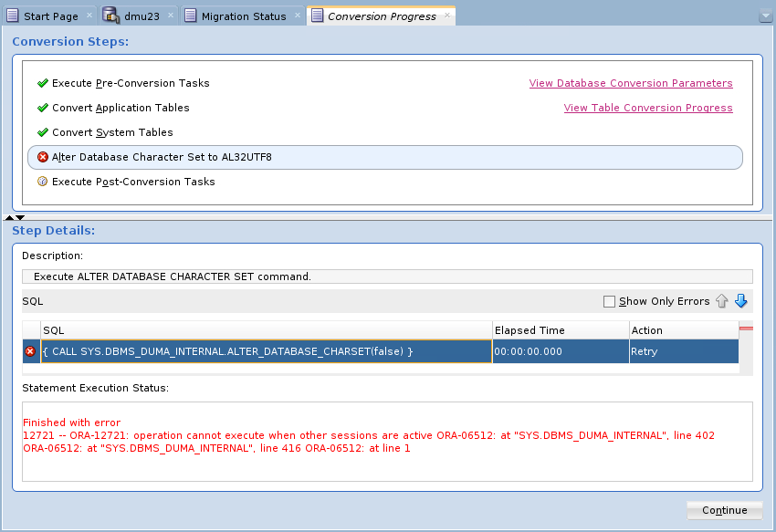Select Alter Database Character Set to AL32UTF8 step
776x532 pixels.
(x=385, y=157)
